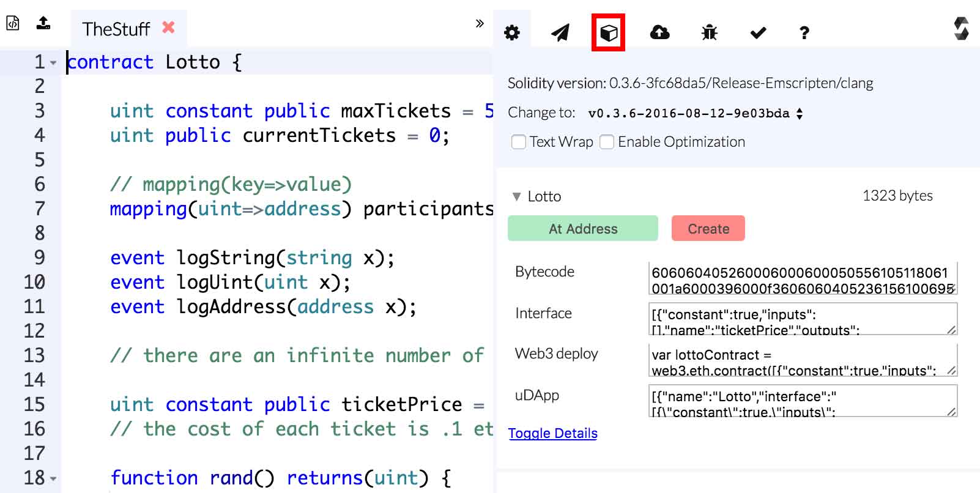Viewport: 980px width, 493px height.
Task: Click the 'Change to:' label
Action: click(x=541, y=113)
